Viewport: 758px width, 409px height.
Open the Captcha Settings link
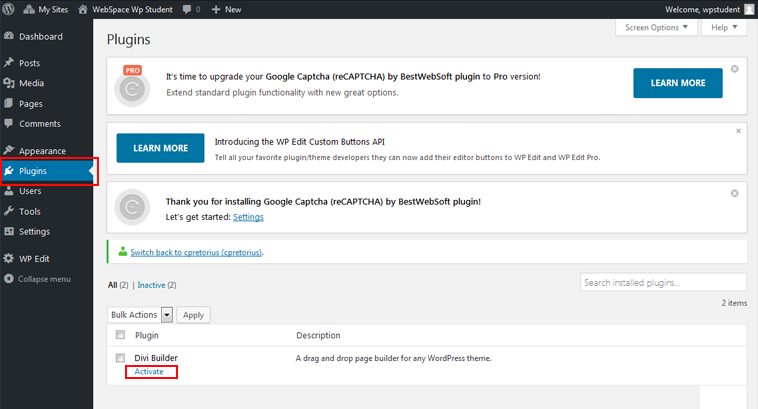248,217
